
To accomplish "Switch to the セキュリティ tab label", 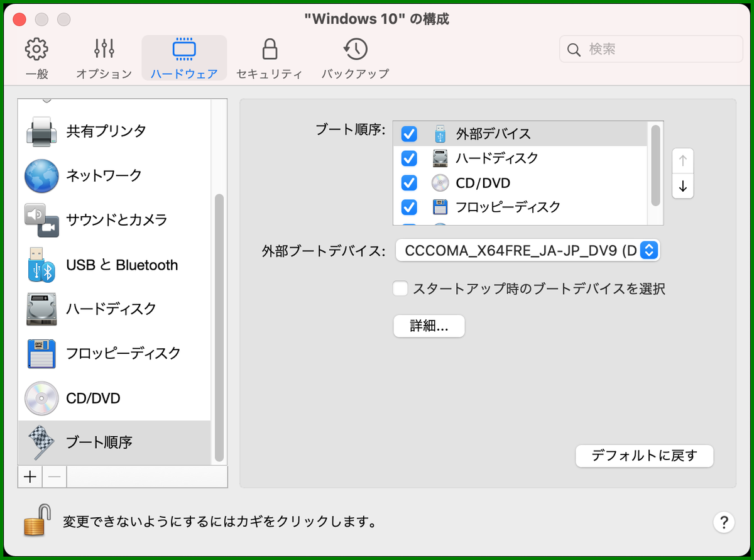I will pos(270,74).
